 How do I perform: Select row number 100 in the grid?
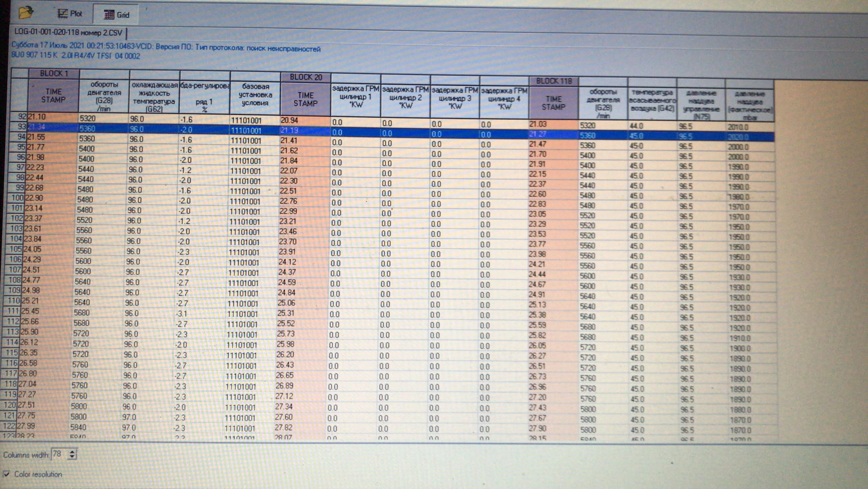tap(17, 198)
